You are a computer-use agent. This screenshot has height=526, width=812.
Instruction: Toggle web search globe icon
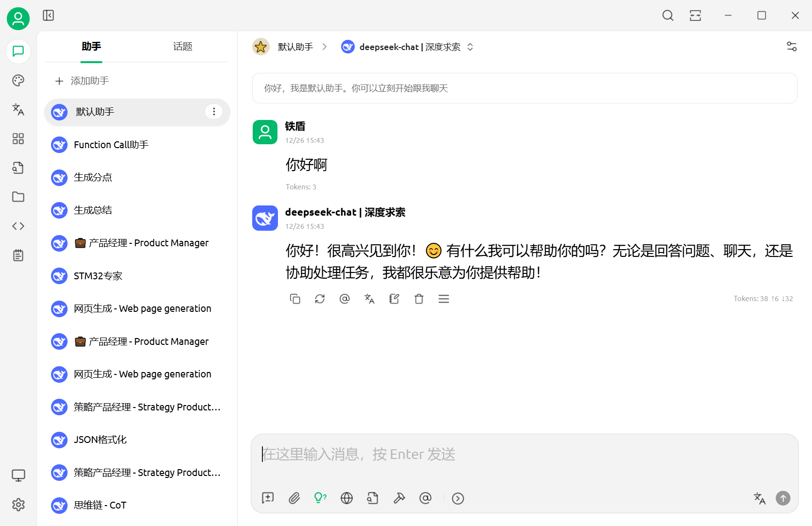pyautogui.click(x=346, y=498)
